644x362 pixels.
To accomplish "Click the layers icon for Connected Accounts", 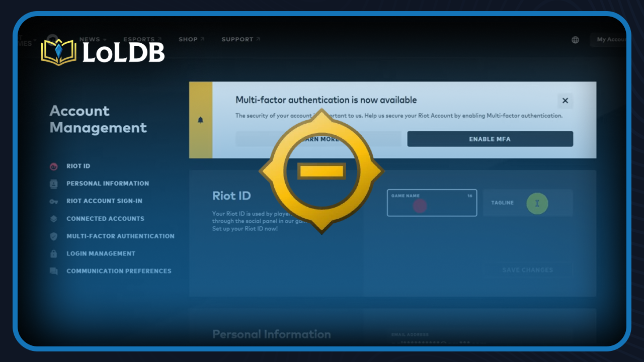I will pos(54,219).
